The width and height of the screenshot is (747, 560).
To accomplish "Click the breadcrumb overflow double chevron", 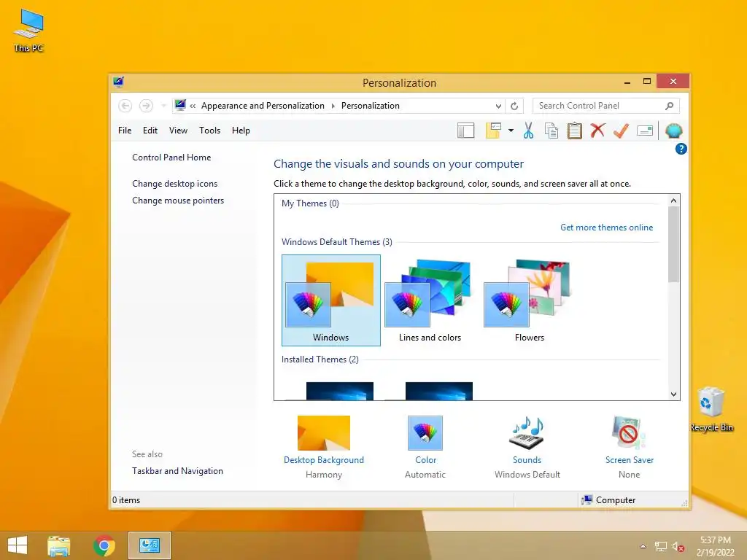I will 193,106.
